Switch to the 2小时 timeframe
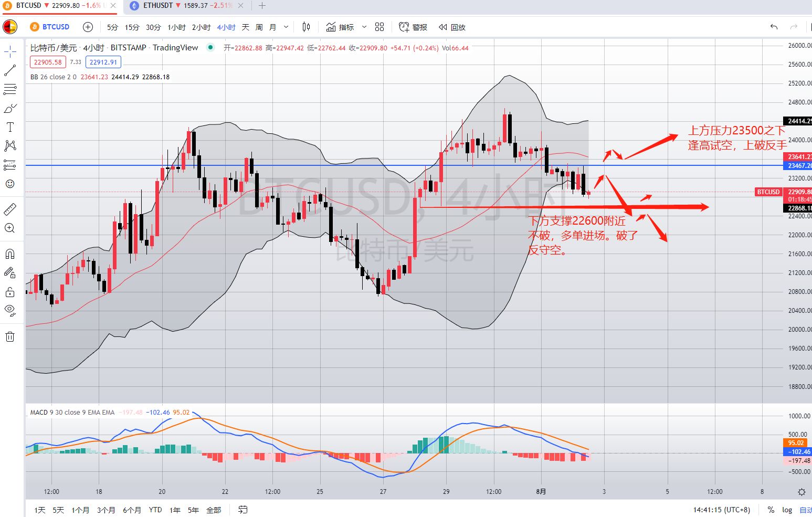This screenshot has height=517, width=812. click(x=201, y=27)
